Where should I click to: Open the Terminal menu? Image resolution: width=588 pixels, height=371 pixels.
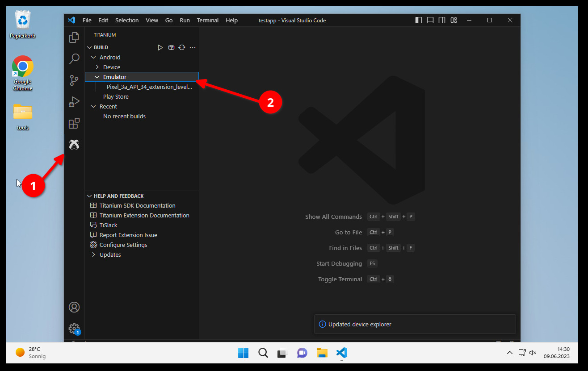click(208, 20)
